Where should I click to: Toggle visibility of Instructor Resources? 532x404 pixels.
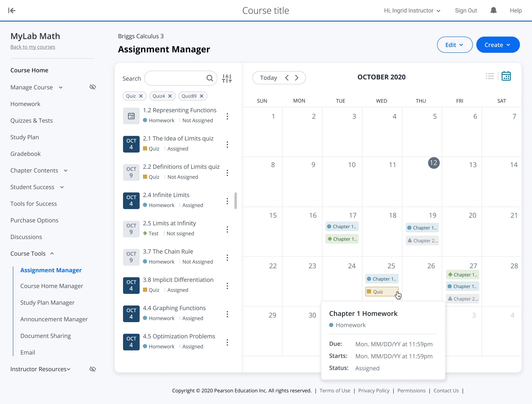pyautogui.click(x=93, y=369)
